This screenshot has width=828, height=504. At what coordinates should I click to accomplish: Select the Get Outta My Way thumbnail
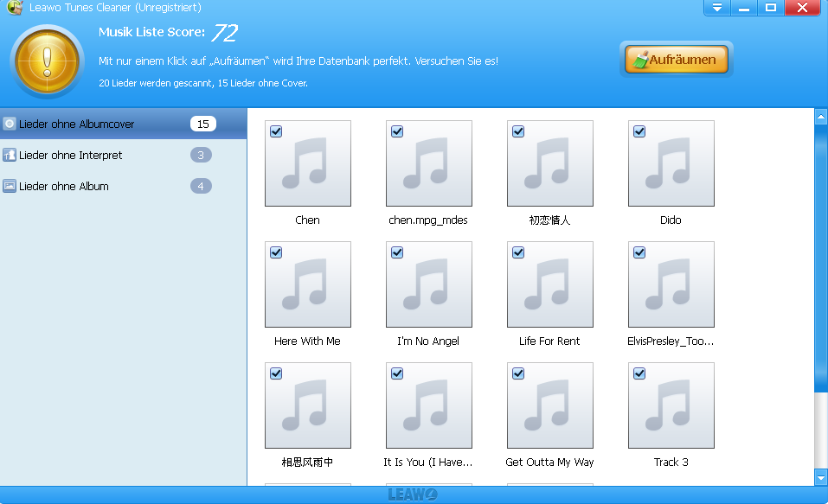tap(549, 405)
